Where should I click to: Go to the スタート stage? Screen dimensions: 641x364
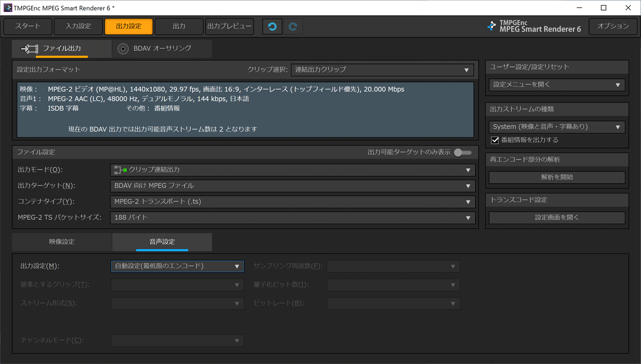pyautogui.click(x=28, y=27)
